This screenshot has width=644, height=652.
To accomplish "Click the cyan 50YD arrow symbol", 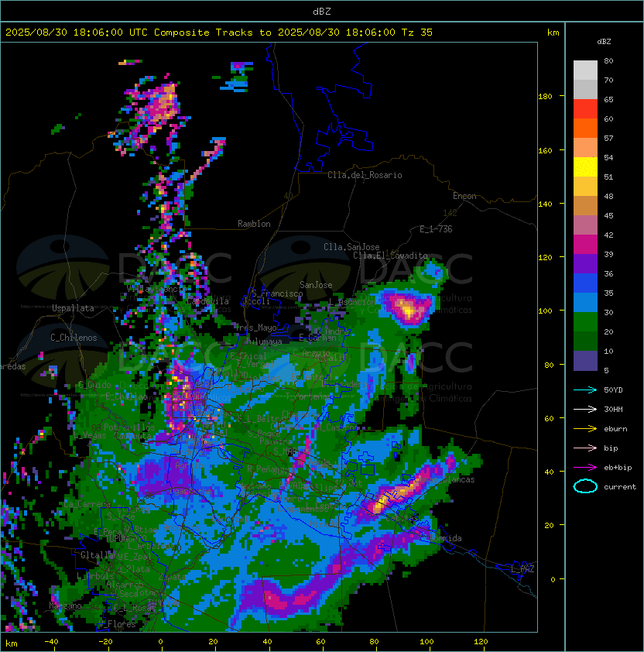I will coord(585,389).
